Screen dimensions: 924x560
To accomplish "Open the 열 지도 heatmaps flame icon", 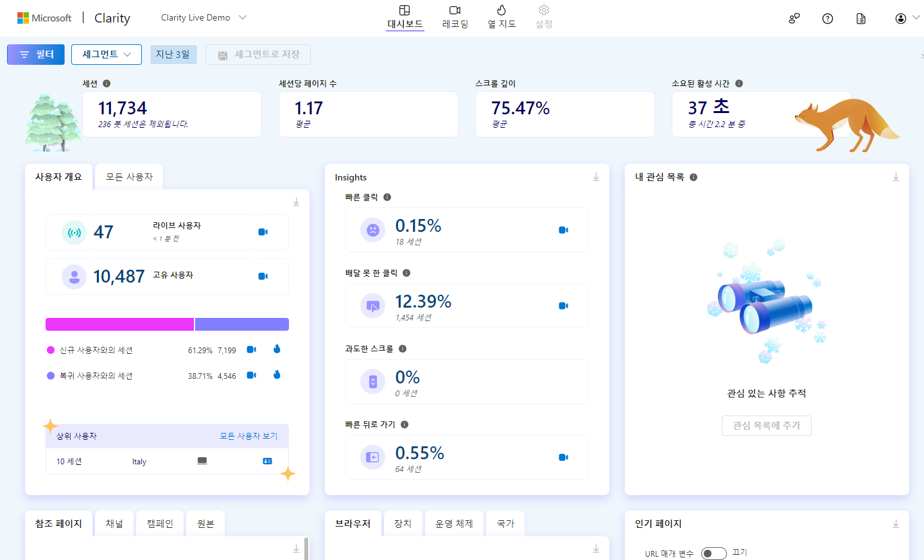I will coord(501,11).
